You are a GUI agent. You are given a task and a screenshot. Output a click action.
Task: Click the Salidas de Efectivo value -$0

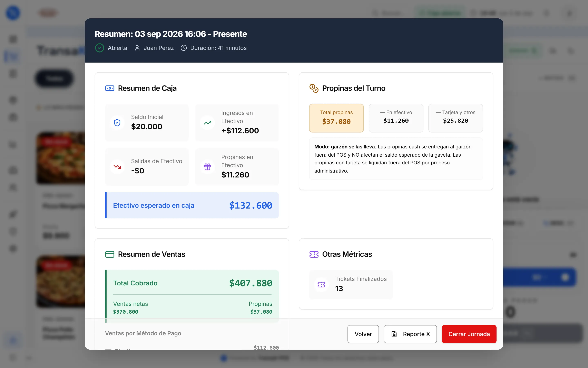pyautogui.click(x=138, y=171)
